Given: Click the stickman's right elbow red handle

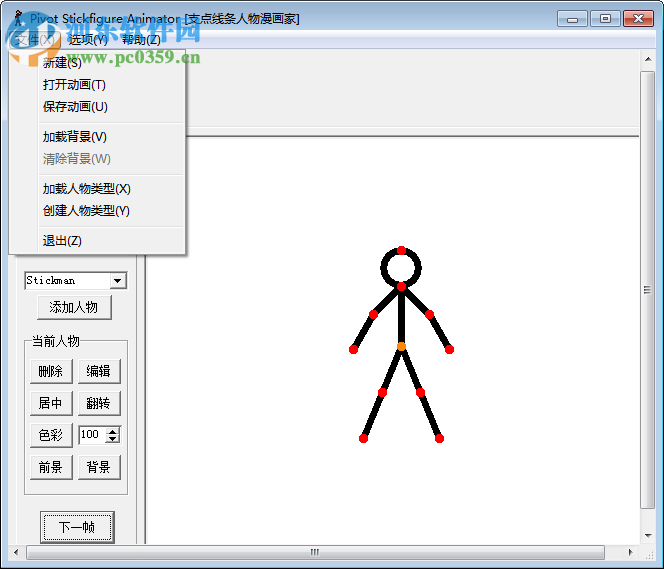Looking at the screenshot, I should point(429,314).
